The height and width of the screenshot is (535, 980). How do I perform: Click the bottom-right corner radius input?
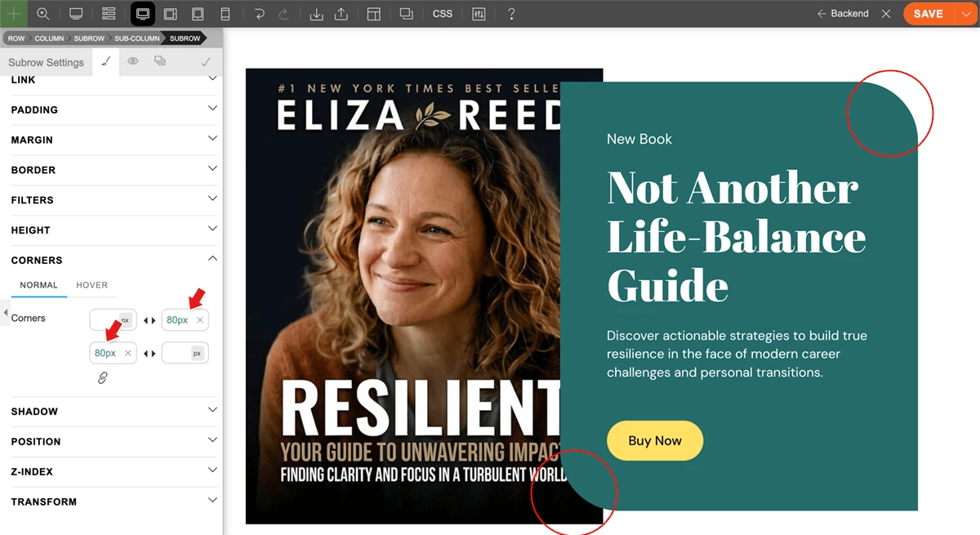coord(185,353)
